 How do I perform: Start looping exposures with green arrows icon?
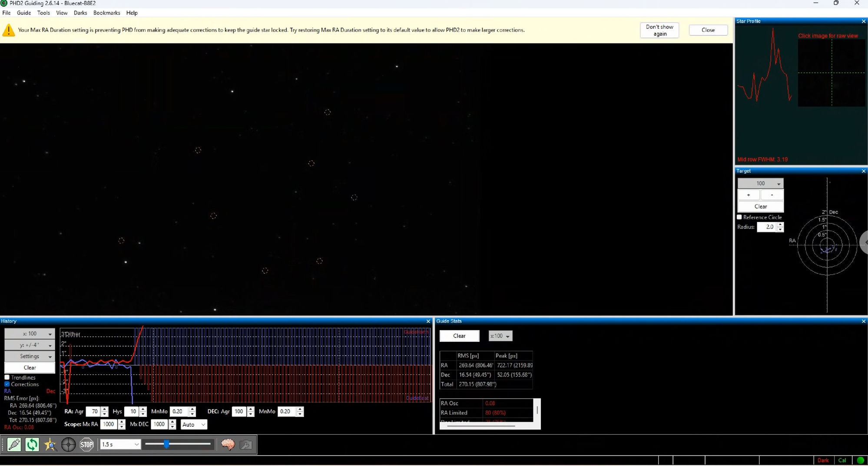pyautogui.click(x=32, y=444)
